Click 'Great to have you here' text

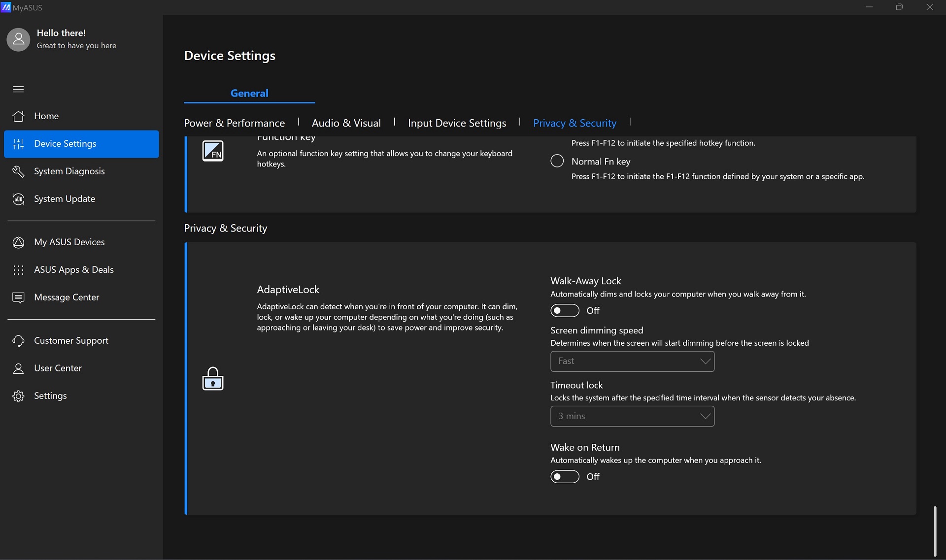pyautogui.click(x=76, y=46)
